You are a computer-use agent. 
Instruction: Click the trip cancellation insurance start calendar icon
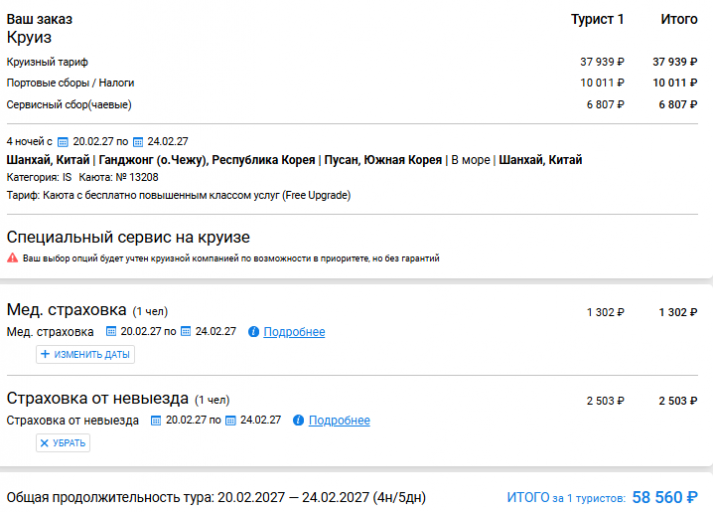pyautogui.click(x=156, y=421)
